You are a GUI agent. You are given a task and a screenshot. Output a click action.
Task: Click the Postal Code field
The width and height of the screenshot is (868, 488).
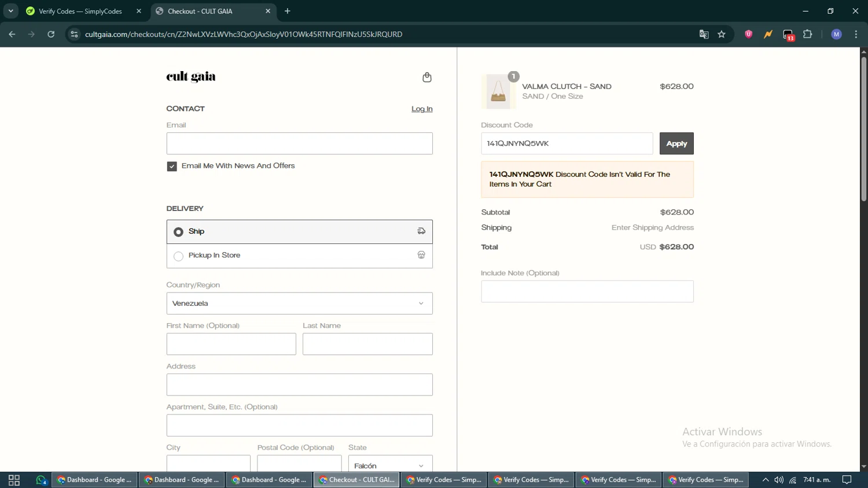pyautogui.click(x=299, y=464)
